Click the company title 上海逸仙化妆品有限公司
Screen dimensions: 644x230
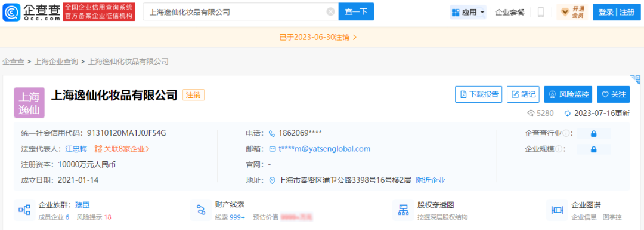click(114, 95)
